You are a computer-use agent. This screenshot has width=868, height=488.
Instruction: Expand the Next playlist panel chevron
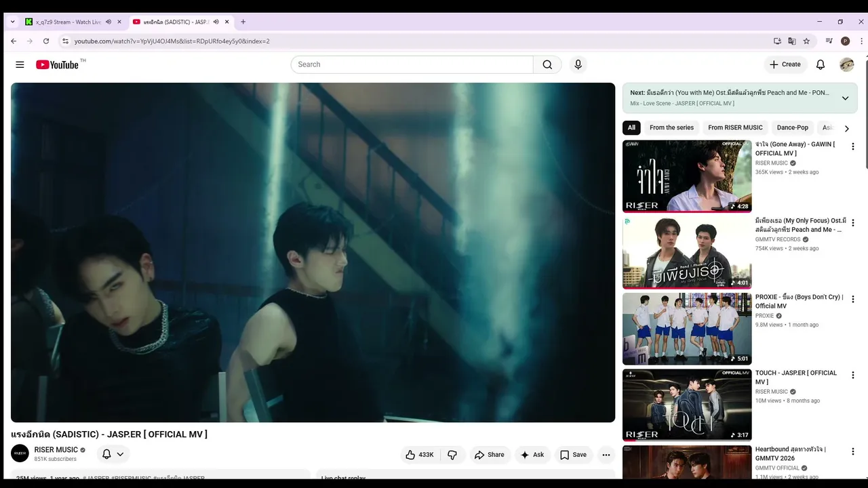[x=845, y=98]
